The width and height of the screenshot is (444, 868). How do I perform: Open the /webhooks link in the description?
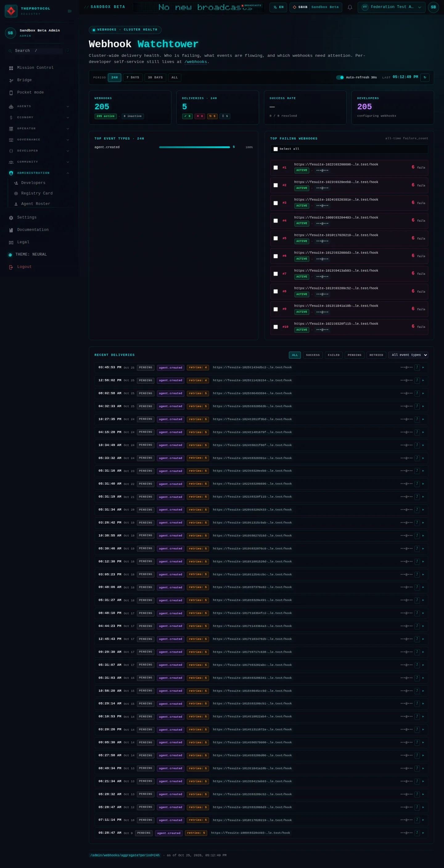[195, 62]
